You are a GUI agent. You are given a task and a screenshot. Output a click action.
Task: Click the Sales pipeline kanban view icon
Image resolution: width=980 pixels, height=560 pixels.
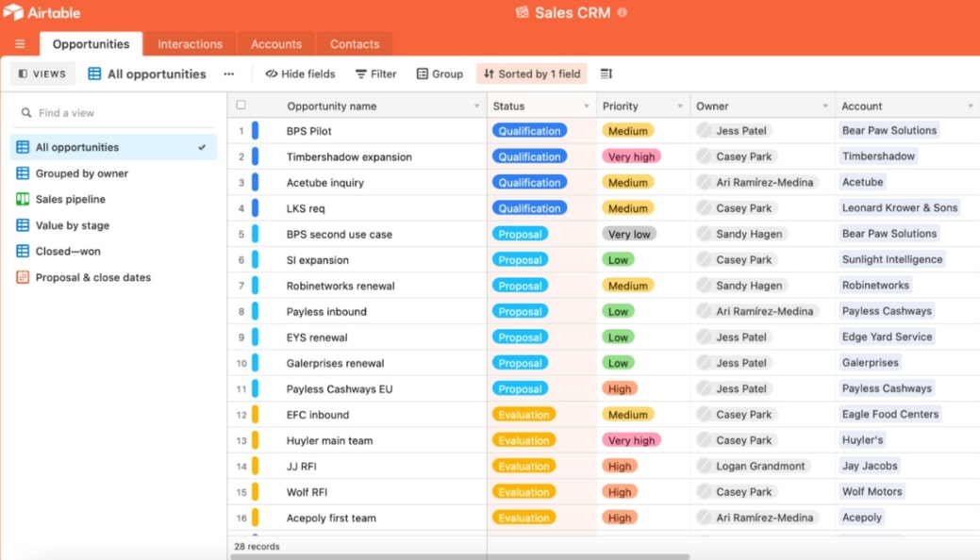(23, 199)
